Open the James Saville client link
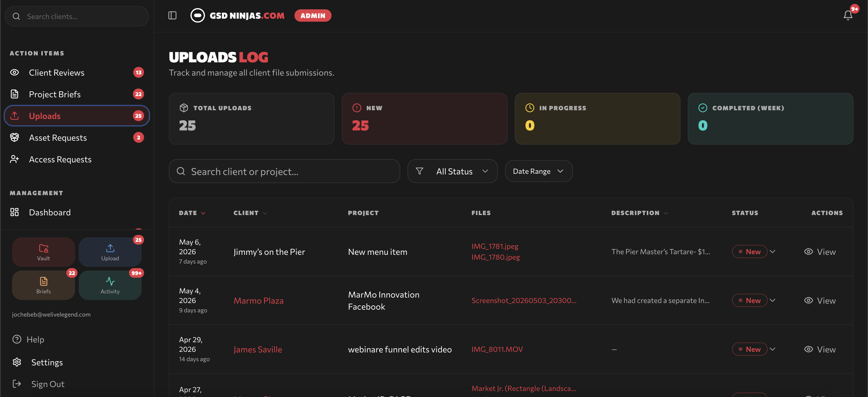 pyautogui.click(x=258, y=349)
